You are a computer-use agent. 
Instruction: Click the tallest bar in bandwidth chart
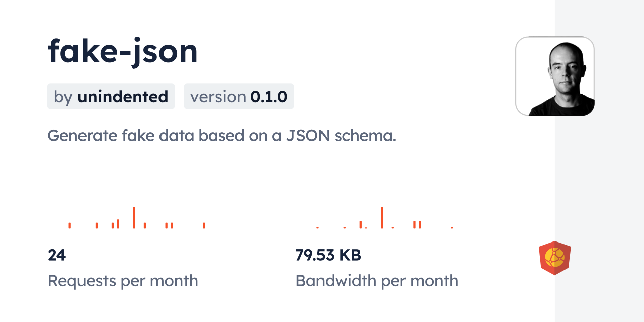[382, 218]
